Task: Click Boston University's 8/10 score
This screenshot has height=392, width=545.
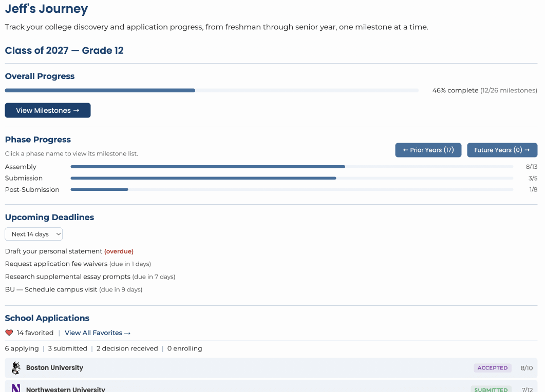Action: point(527,368)
